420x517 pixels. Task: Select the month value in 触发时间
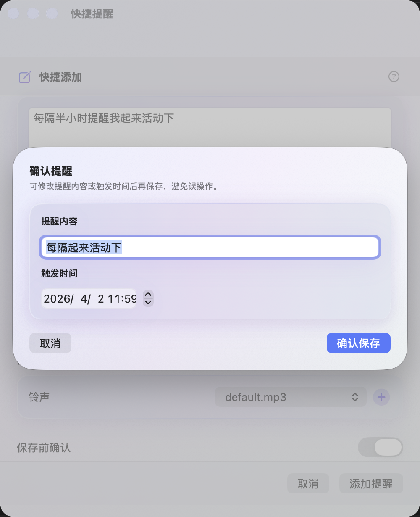[x=84, y=299]
